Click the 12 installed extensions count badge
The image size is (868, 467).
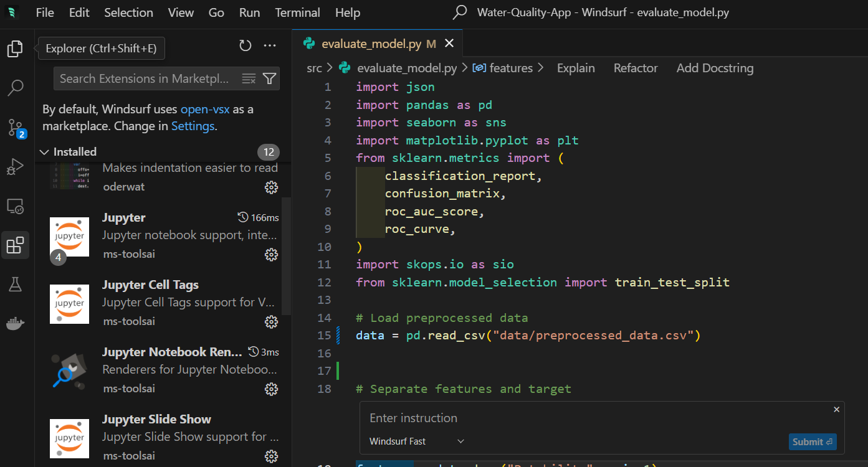pyautogui.click(x=269, y=152)
